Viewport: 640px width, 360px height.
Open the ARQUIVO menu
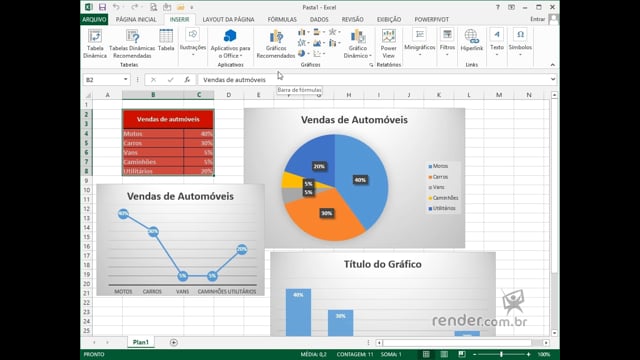pyautogui.click(x=94, y=19)
